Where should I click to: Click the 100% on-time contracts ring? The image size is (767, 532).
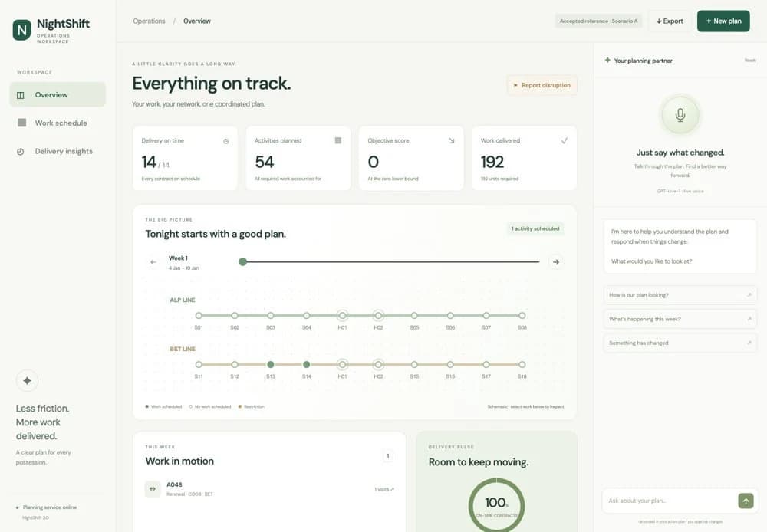point(496,505)
